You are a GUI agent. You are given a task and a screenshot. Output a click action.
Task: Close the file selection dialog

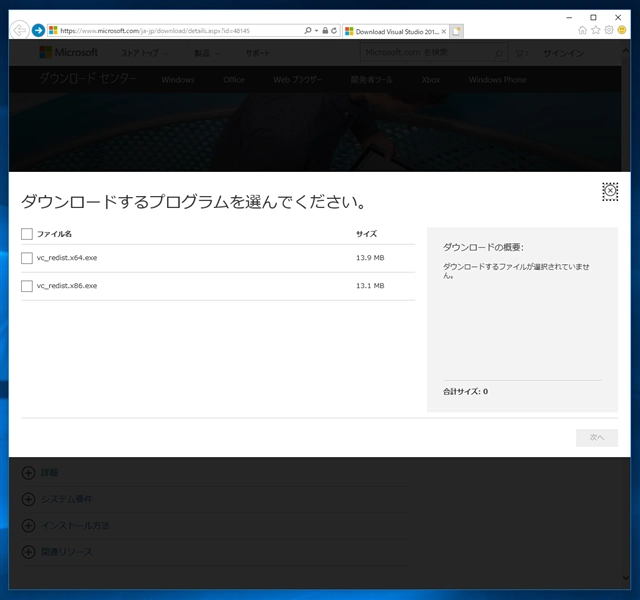click(610, 191)
